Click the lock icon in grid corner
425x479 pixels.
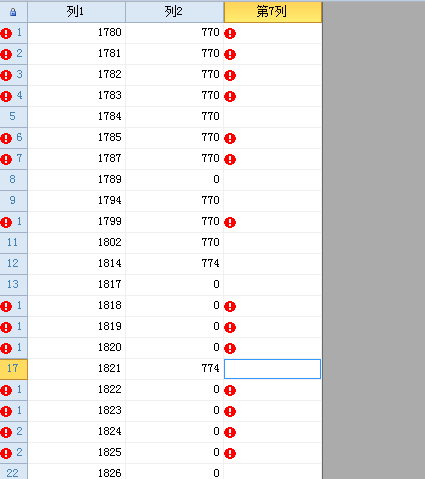(x=13, y=13)
